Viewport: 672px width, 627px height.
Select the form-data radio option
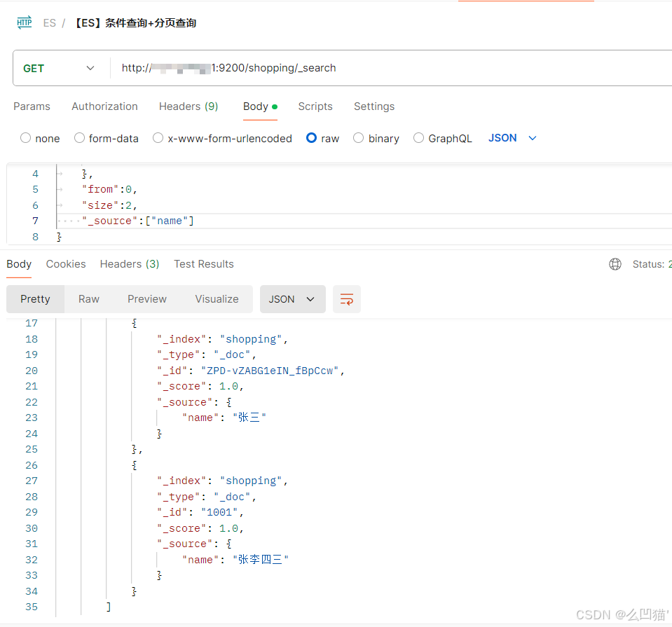[x=79, y=138]
